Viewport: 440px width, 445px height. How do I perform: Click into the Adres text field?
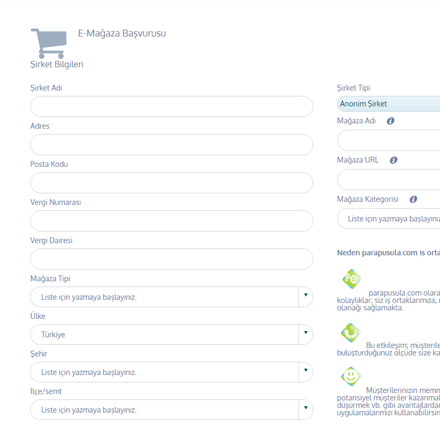coord(172,144)
